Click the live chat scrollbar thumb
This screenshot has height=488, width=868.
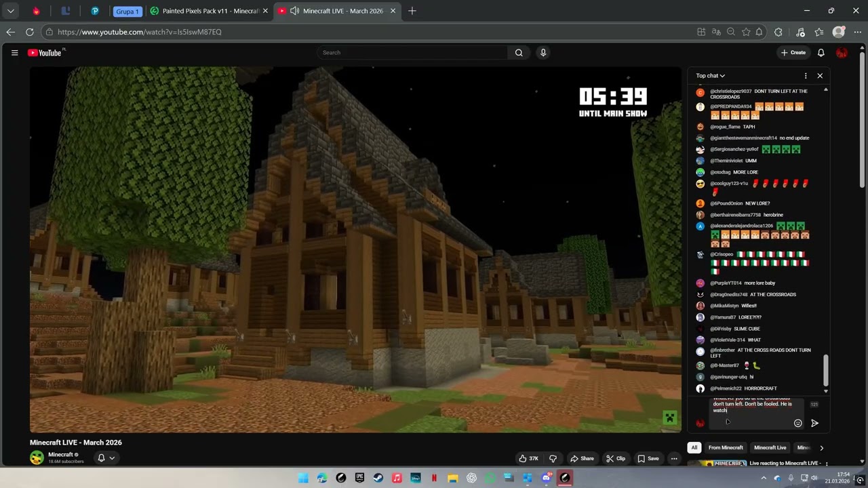point(825,369)
